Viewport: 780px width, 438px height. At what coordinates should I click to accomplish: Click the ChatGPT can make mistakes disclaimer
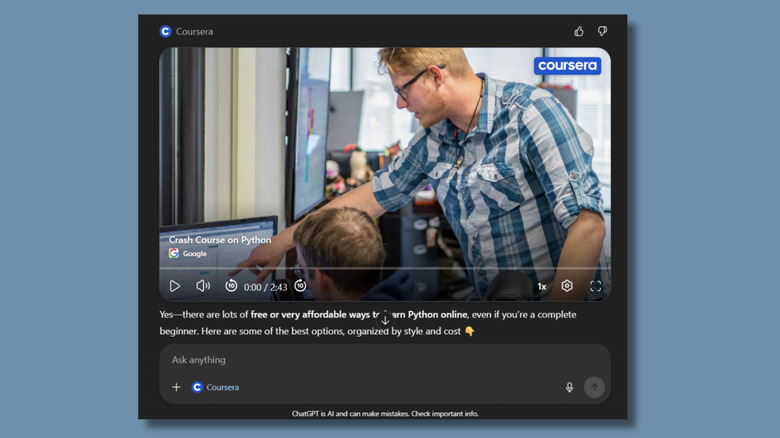[x=385, y=414]
